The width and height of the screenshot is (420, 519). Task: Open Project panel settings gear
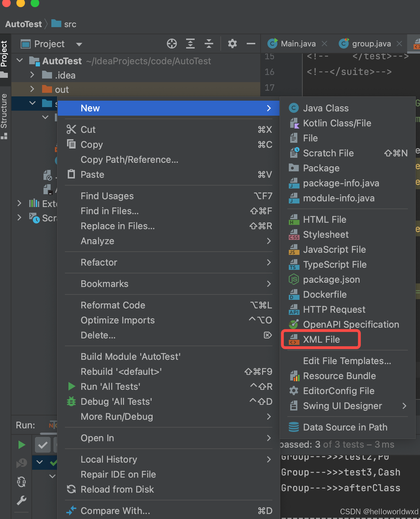pyautogui.click(x=232, y=44)
